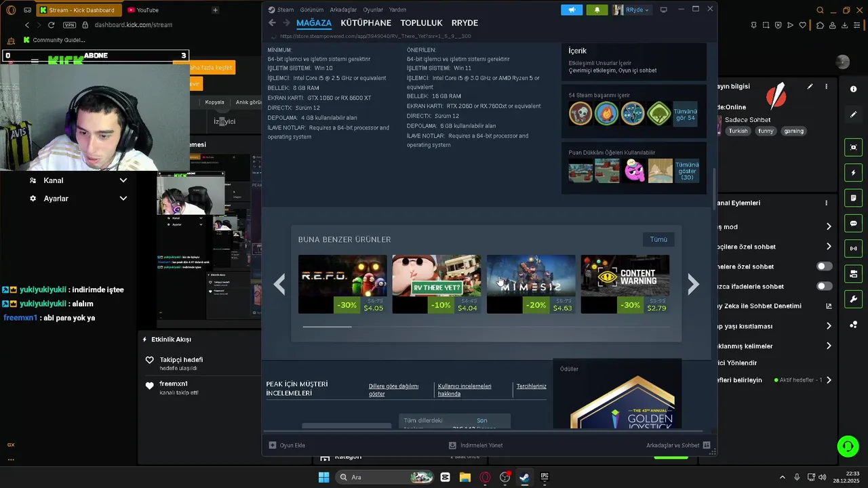
Task: Open 'İndirmeleri Yönet' downloads in Steam
Action: (x=476, y=445)
